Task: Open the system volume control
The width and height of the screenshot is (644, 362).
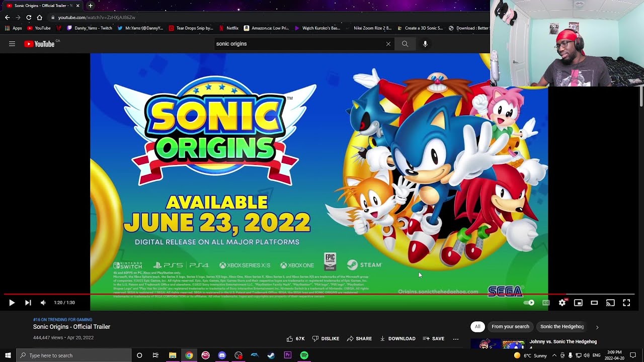Action: 587,355
